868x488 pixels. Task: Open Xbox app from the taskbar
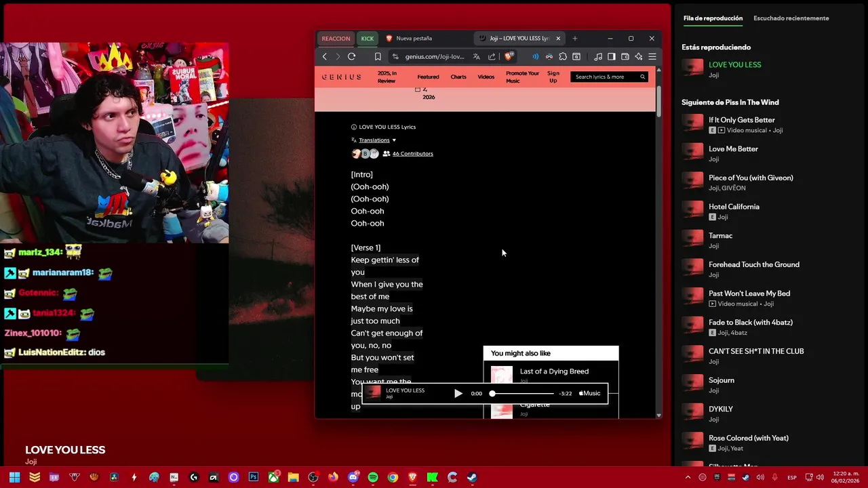click(x=273, y=477)
